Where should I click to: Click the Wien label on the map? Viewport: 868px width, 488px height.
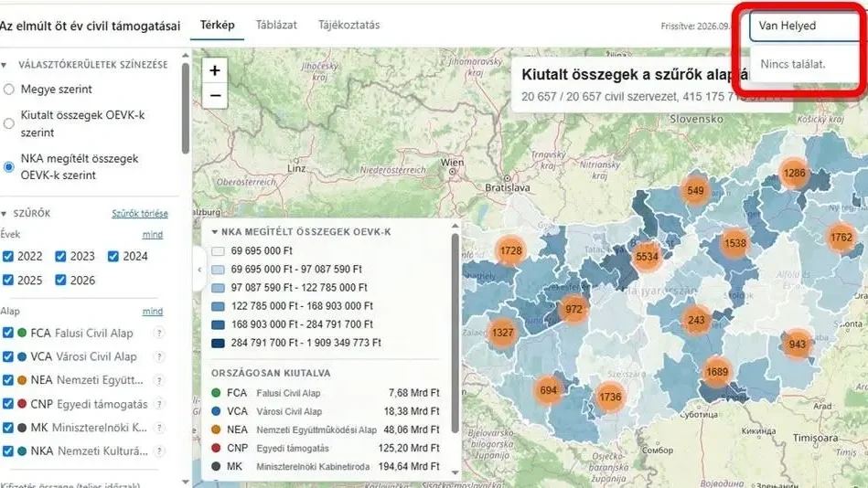coord(452,162)
